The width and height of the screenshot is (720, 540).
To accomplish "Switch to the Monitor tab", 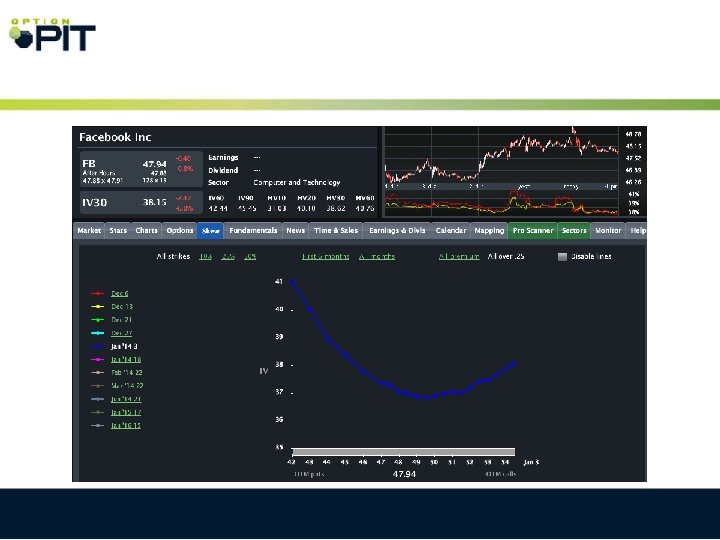I will [x=608, y=231].
